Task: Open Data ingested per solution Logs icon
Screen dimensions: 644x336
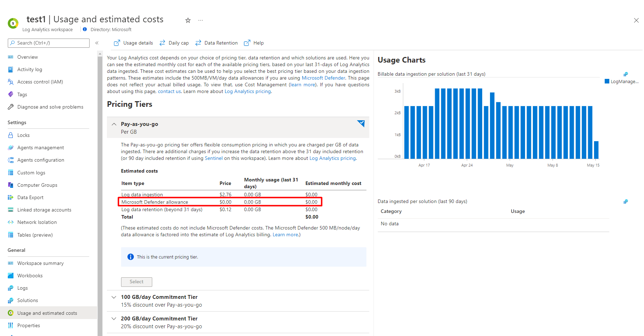Action: pos(626,201)
